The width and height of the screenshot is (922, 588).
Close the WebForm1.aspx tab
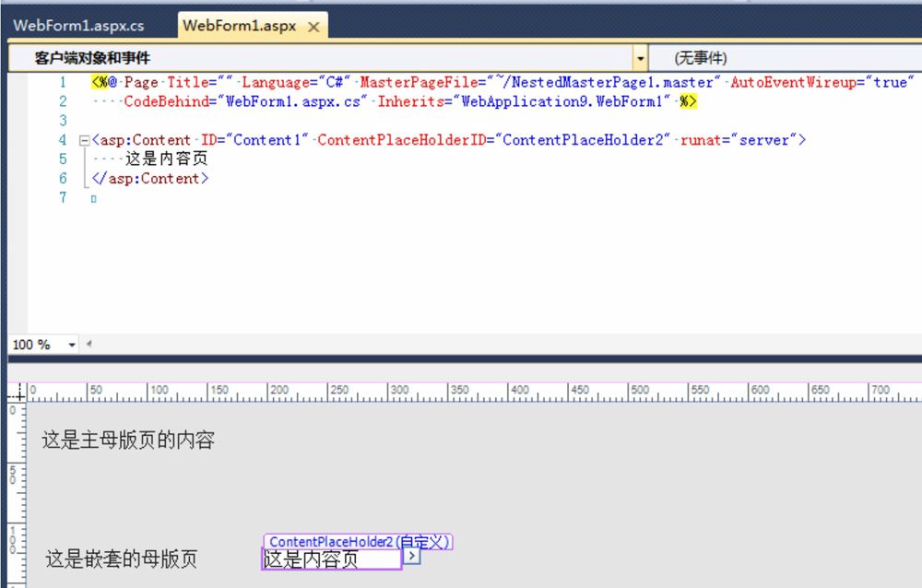(314, 27)
